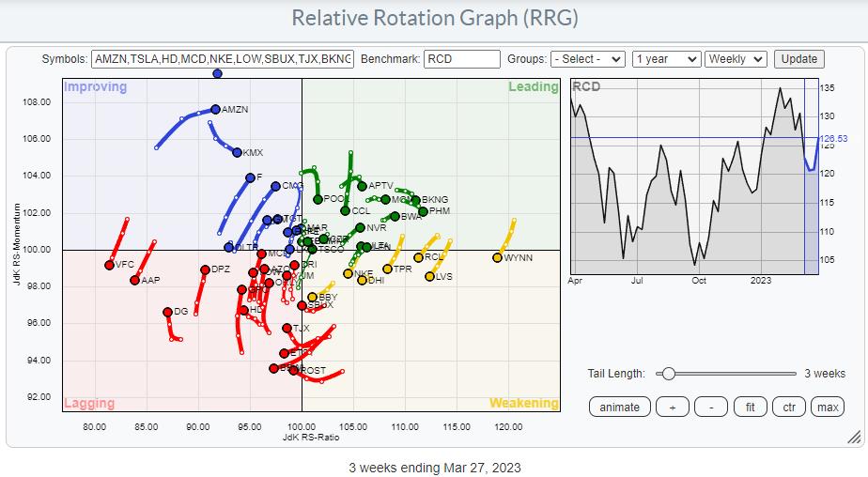Select the DG red data point
Screen dimensions: 868x477
point(167,312)
